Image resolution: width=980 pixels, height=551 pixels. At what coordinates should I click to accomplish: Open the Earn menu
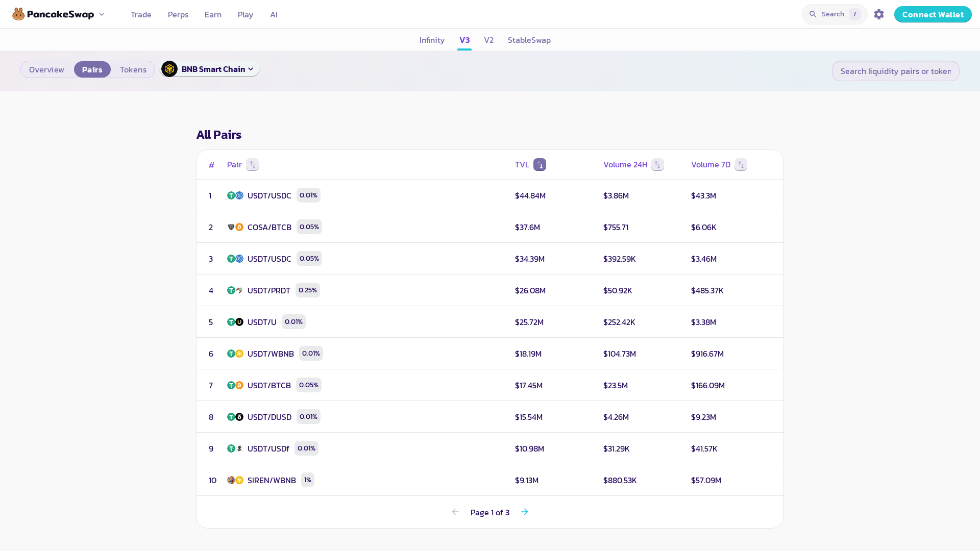click(213, 14)
